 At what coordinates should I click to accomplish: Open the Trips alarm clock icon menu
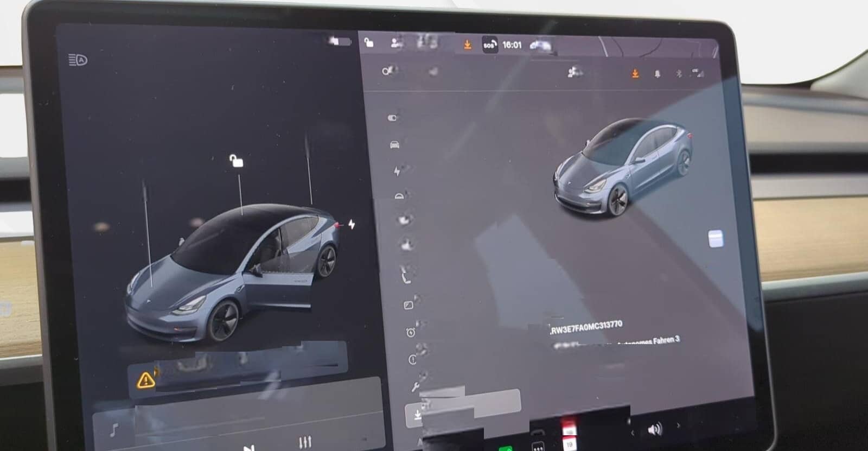pos(411,332)
